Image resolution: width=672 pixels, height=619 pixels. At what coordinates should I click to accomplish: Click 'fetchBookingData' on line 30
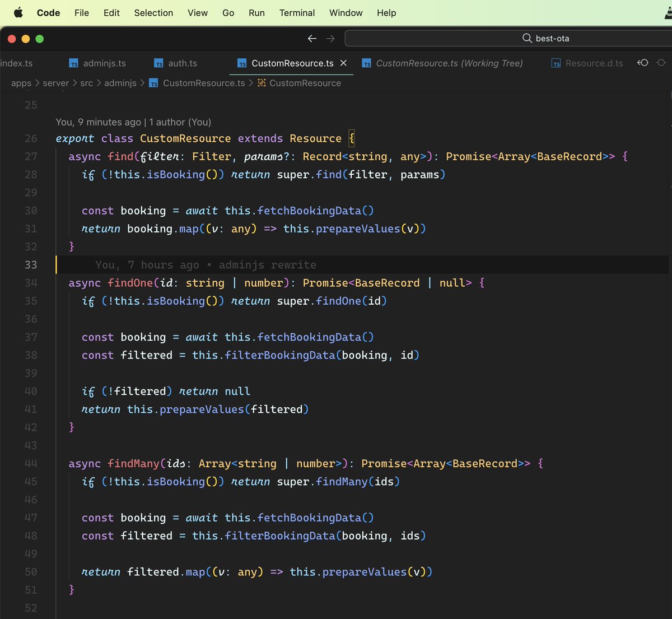pyautogui.click(x=309, y=211)
